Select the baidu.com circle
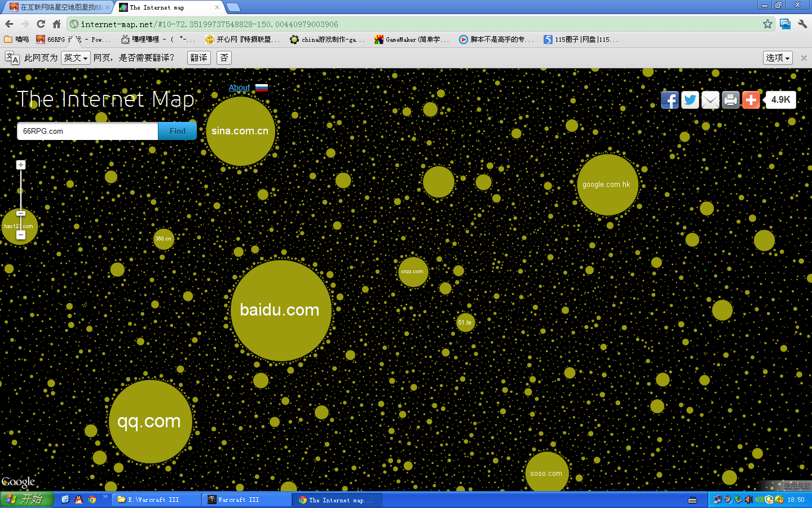Screen dimensions: 812x508 click(281, 310)
